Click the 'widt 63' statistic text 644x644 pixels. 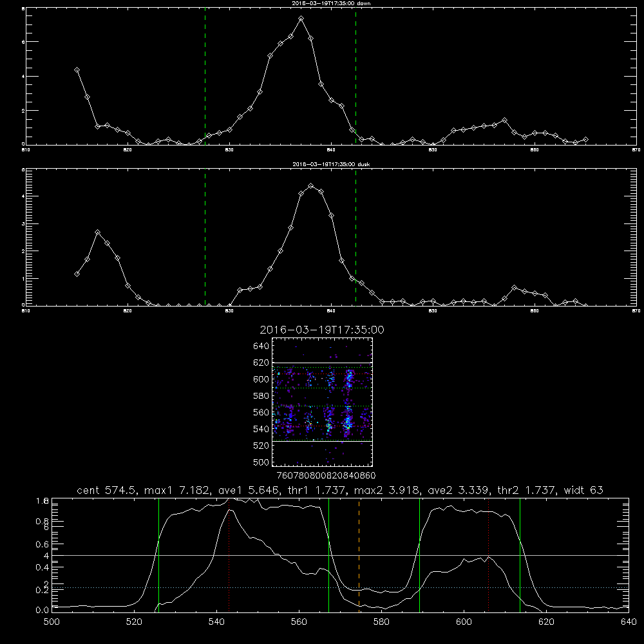(x=583, y=490)
